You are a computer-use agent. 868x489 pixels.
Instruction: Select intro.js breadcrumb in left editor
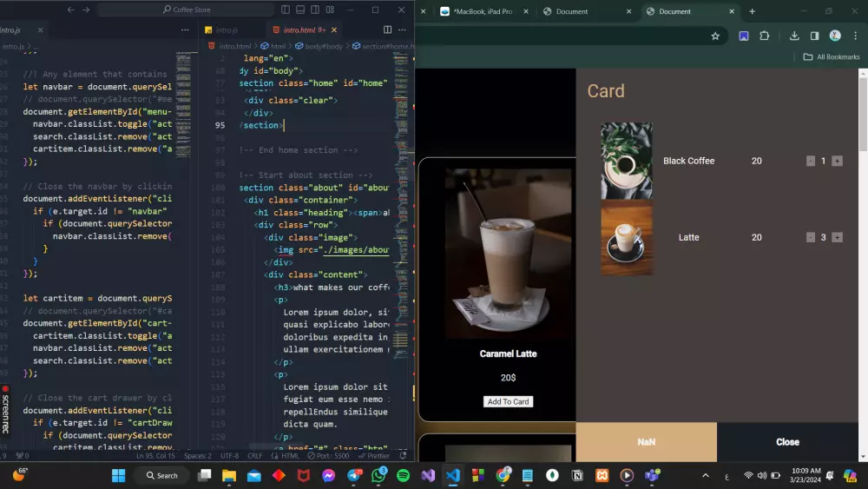12,46
